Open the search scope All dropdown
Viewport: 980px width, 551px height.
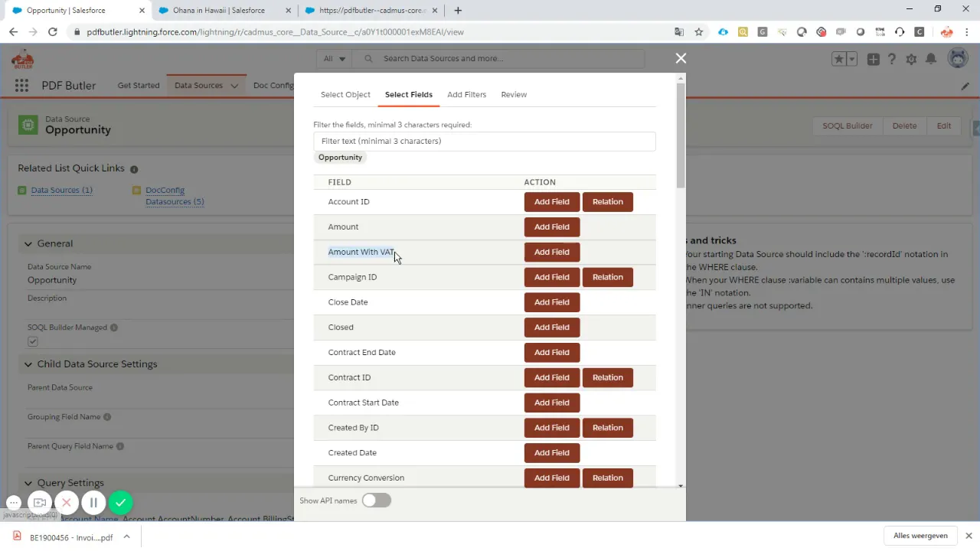(334, 59)
